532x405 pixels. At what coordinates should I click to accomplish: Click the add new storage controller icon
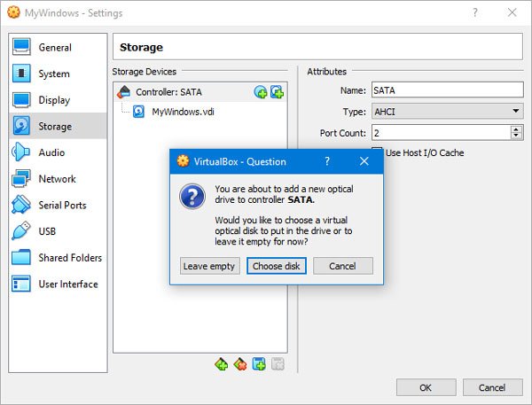coord(222,363)
